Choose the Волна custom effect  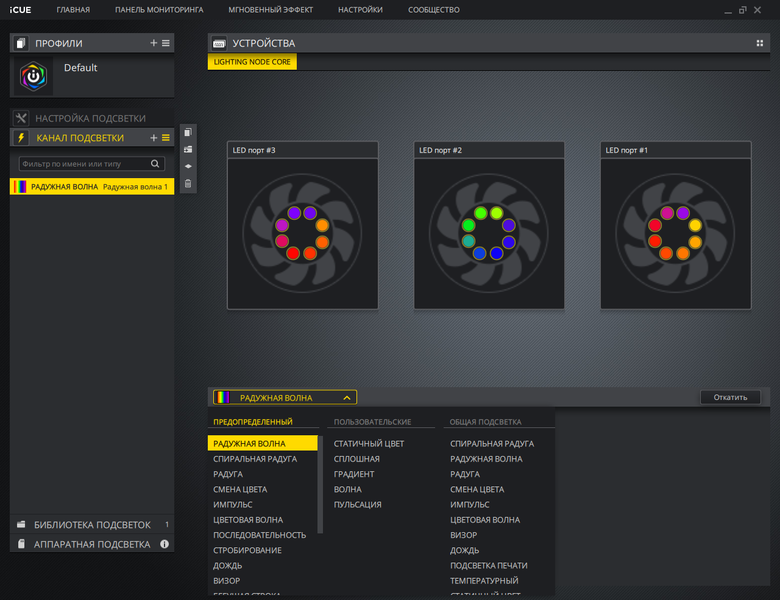[348, 490]
